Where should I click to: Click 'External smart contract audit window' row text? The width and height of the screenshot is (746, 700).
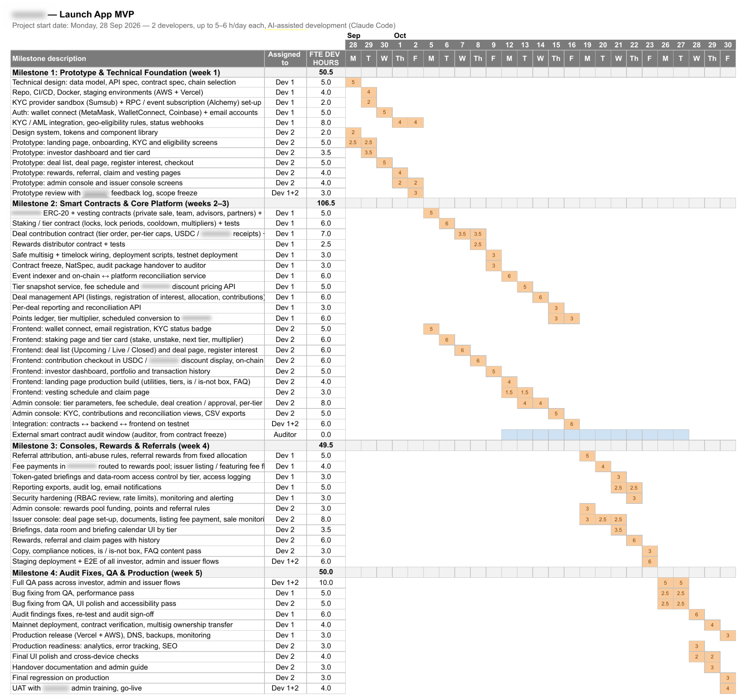[119, 435]
